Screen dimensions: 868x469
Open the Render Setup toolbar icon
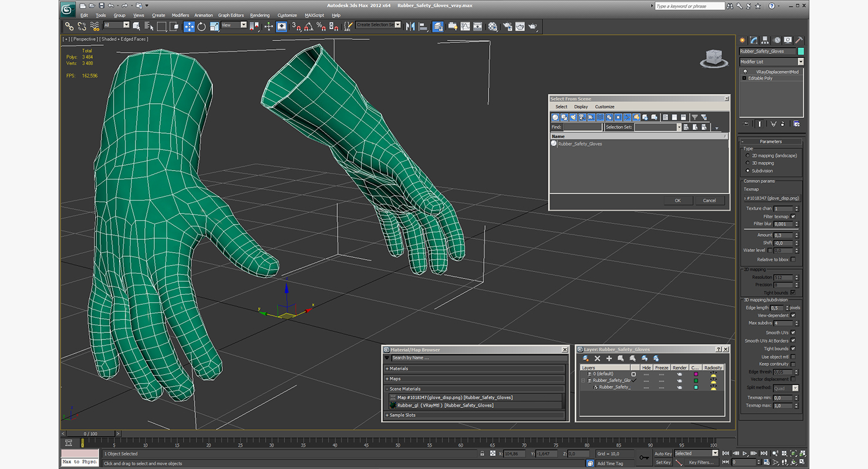[507, 26]
